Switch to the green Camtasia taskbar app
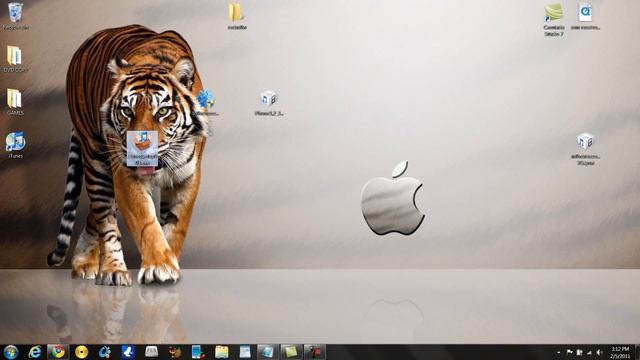The width and height of the screenshot is (640, 360). pos(291,352)
